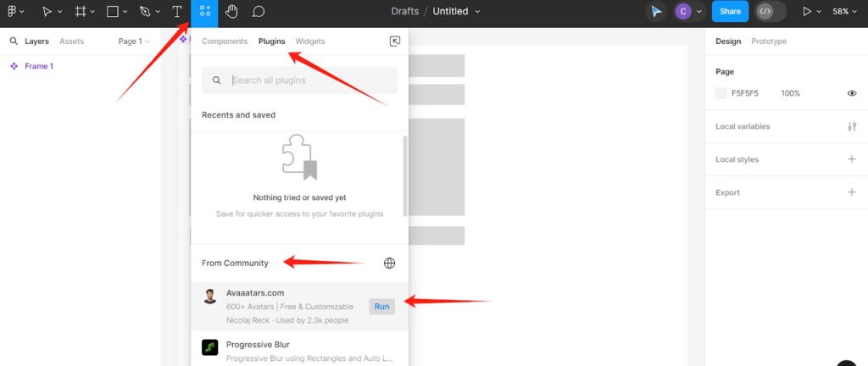Switch to the Layers tab
The image size is (868, 366).
(x=36, y=42)
